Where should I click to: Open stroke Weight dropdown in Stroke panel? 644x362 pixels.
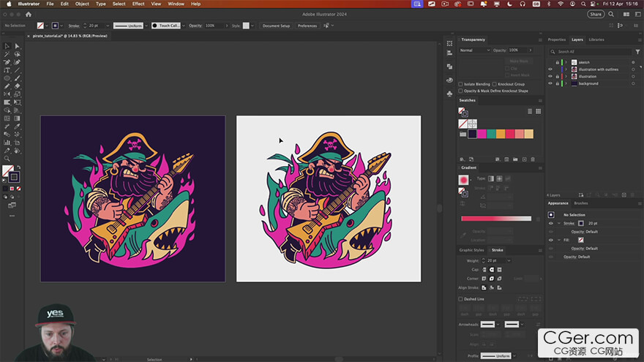(509, 260)
